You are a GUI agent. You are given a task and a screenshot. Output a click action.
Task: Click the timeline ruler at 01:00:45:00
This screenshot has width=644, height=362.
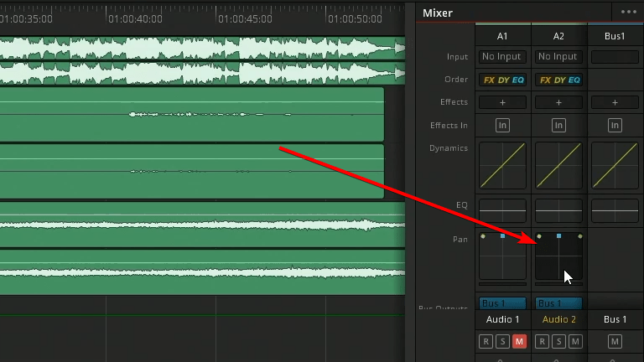[245, 19]
